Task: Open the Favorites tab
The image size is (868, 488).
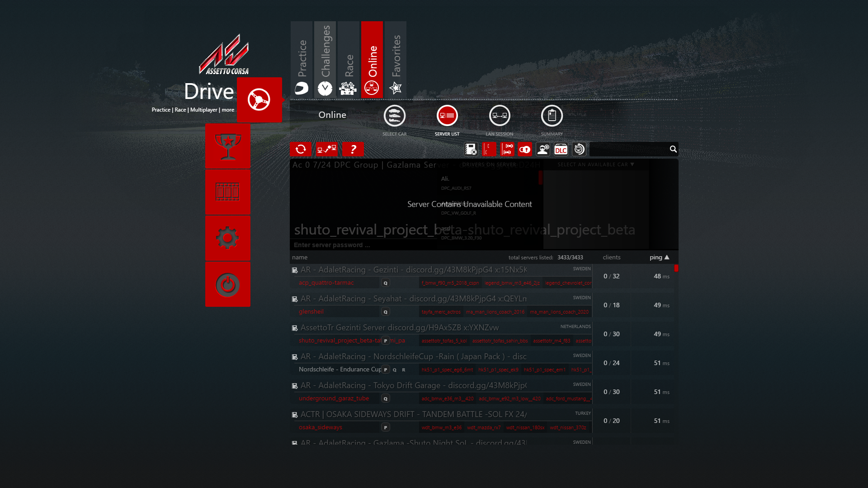Action: 395,59
